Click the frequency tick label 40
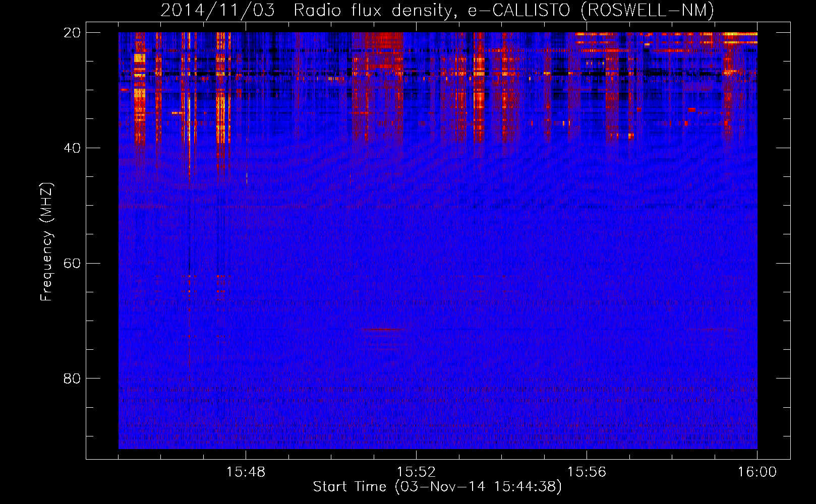The width and height of the screenshot is (816, 504). 72,148
